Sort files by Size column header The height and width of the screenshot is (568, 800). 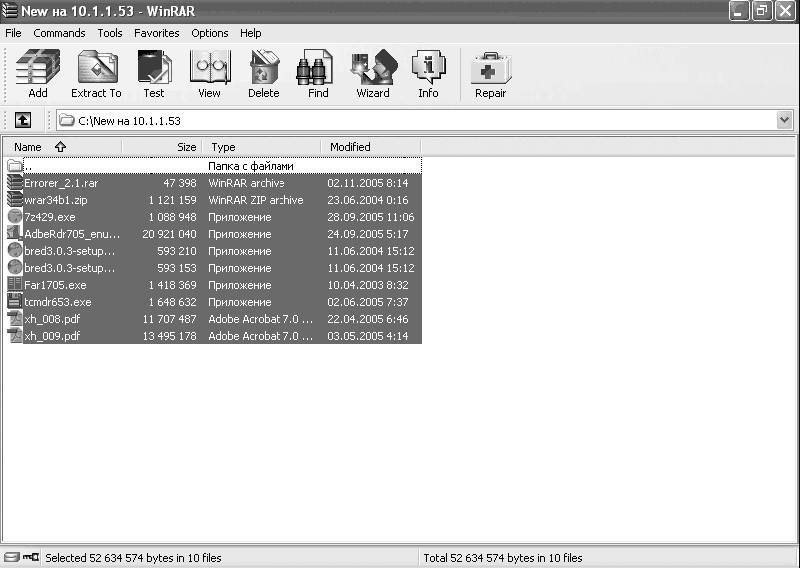(x=186, y=147)
